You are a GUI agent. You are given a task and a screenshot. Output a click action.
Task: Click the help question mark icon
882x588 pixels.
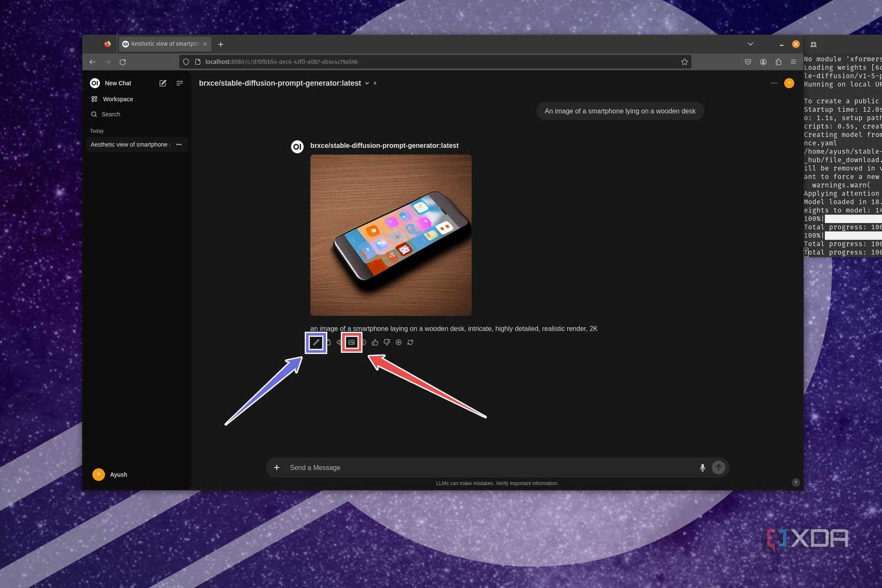click(x=795, y=483)
